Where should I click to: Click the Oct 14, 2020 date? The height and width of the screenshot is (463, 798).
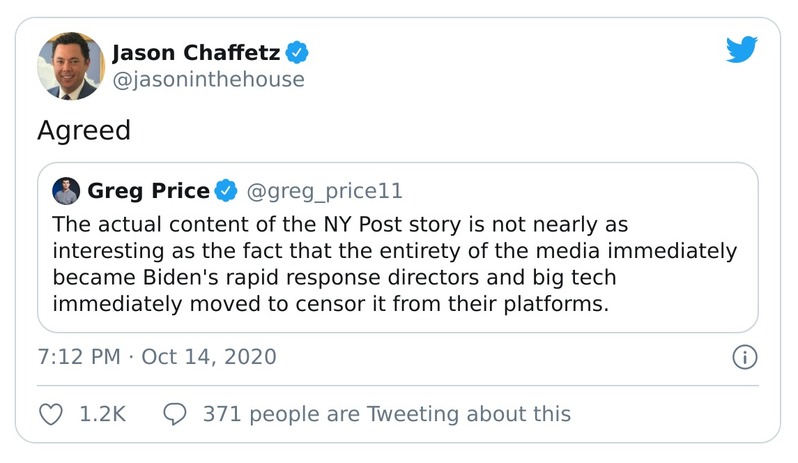point(209,356)
